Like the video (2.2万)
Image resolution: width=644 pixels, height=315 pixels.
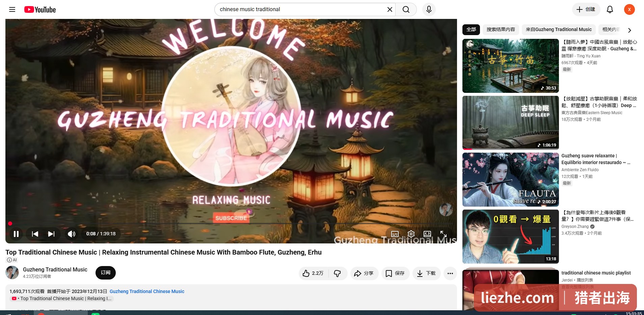(313, 273)
